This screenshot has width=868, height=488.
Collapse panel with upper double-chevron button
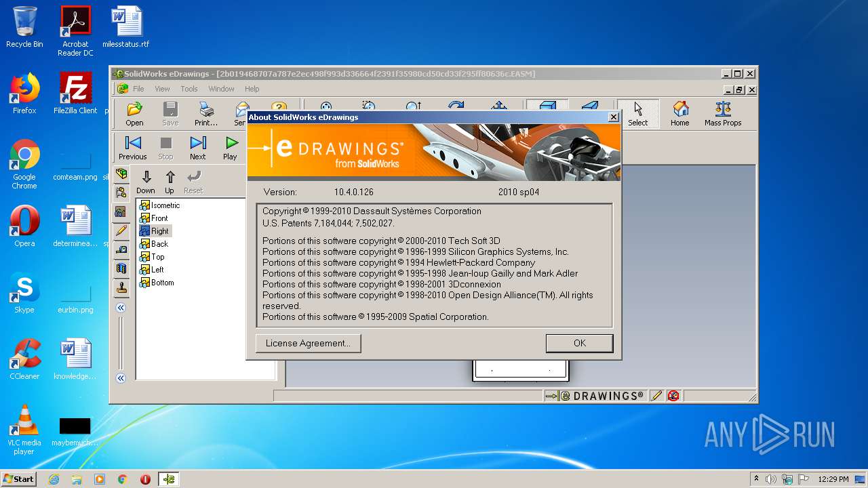(x=121, y=308)
